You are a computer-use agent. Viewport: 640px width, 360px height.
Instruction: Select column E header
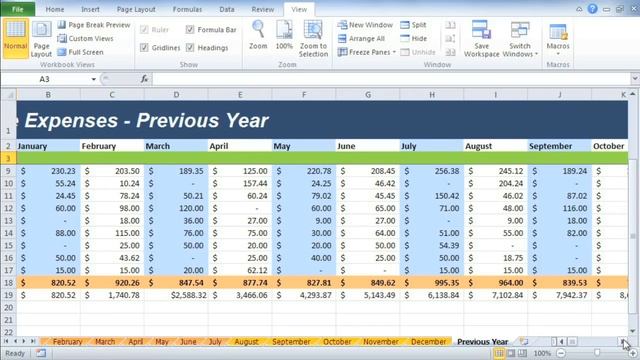click(240, 95)
